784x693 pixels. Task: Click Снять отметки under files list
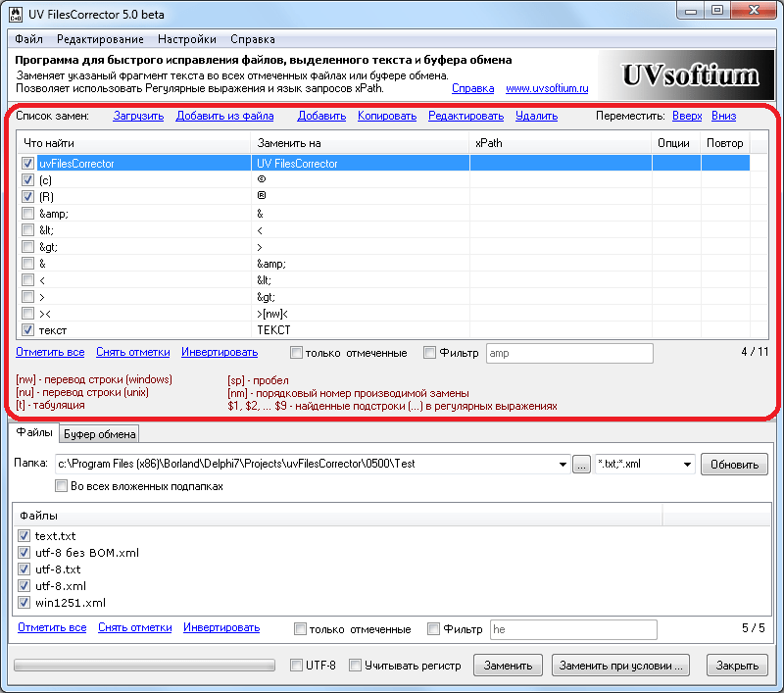135,627
